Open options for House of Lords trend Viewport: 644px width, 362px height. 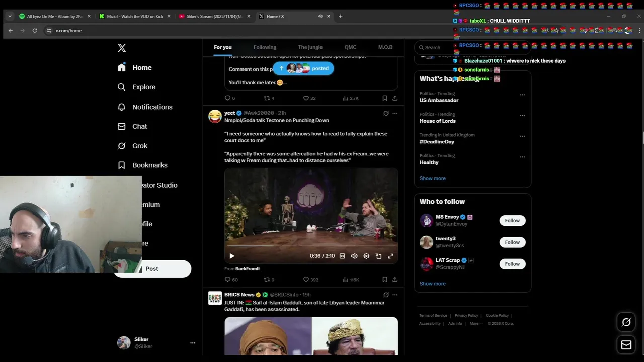[x=522, y=115]
